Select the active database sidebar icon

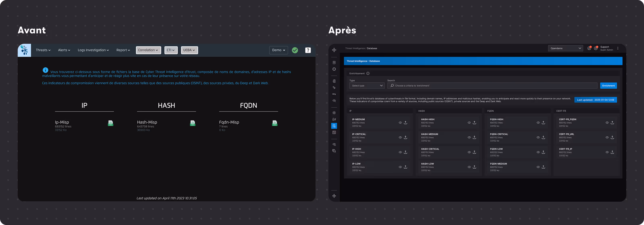334,126
